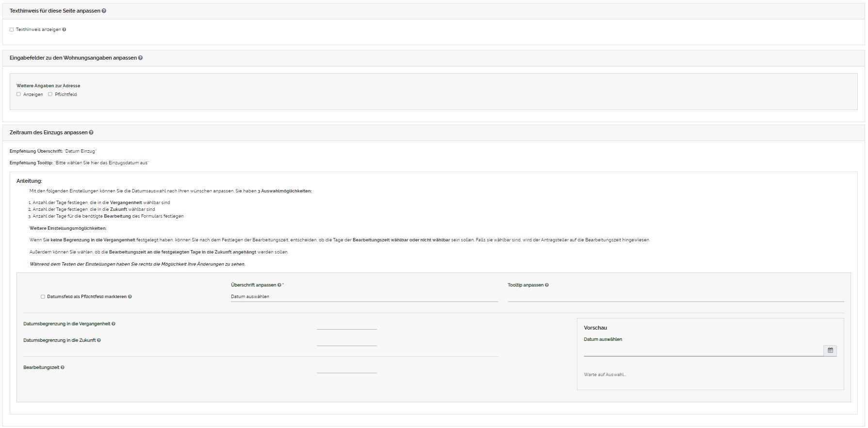Viewport: 868px width, 428px height.
Task: Show help icon for Bearbeitungszeit
Action: pyautogui.click(x=63, y=367)
